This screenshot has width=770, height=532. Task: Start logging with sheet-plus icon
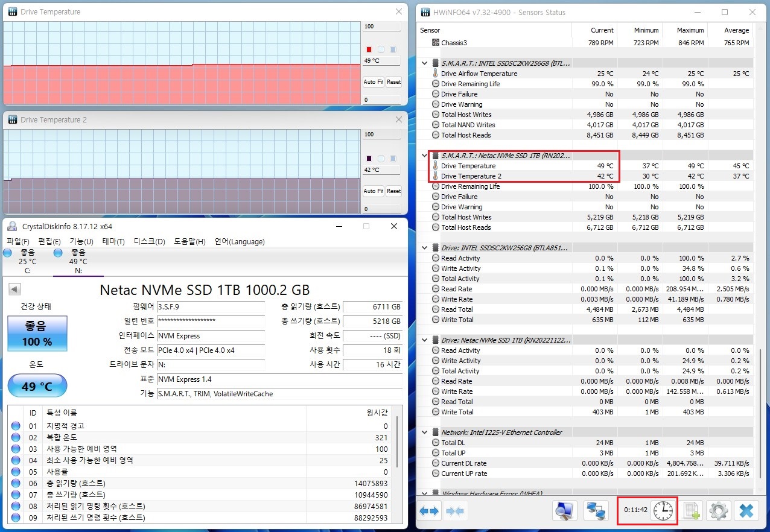point(692,511)
